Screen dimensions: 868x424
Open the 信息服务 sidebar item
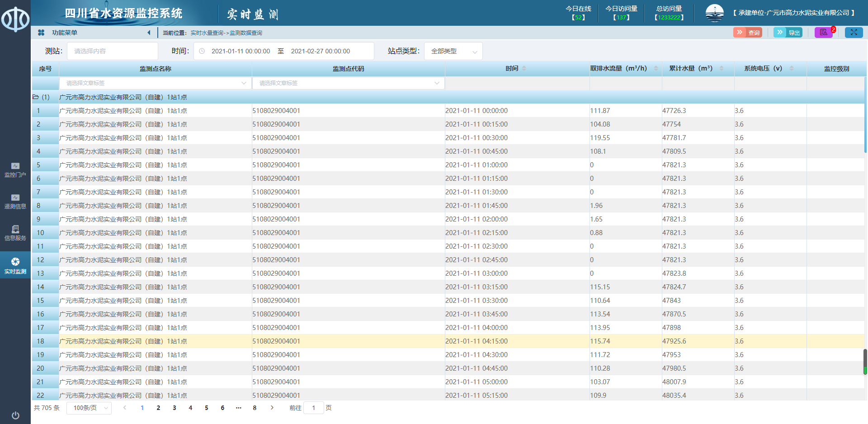[x=15, y=233]
